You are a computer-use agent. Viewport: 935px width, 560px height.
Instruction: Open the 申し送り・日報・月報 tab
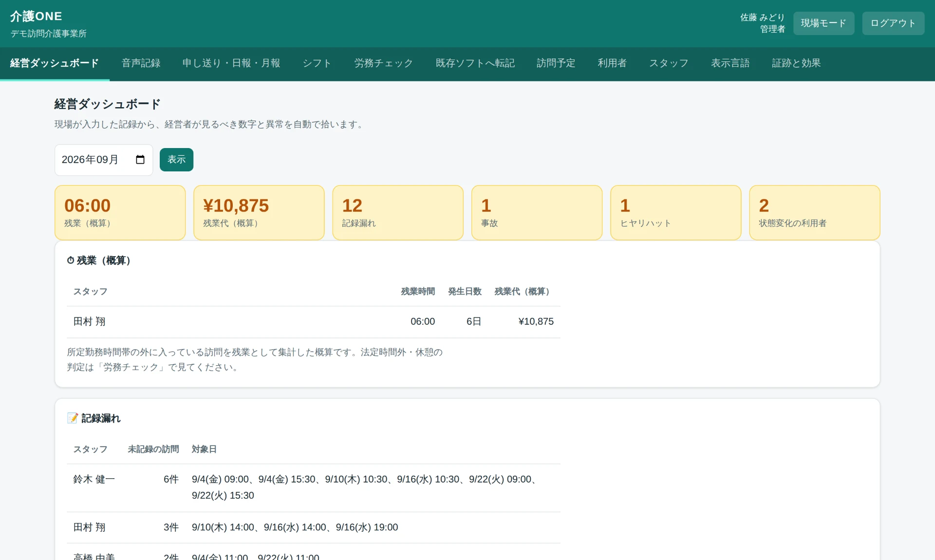pos(231,63)
